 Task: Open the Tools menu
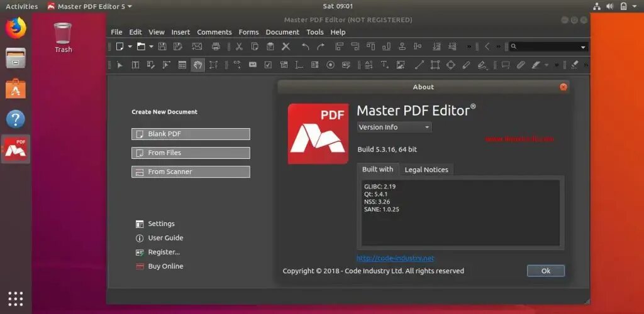point(315,32)
